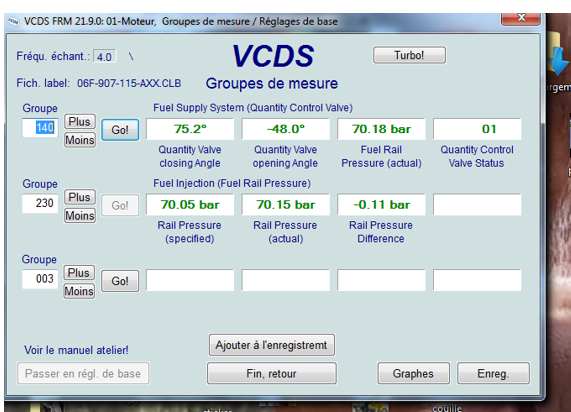The width and height of the screenshot is (571, 412).
Task: Click Fuel Injection (Fuel Rail Pressure) heading
Action: (x=232, y=183)
